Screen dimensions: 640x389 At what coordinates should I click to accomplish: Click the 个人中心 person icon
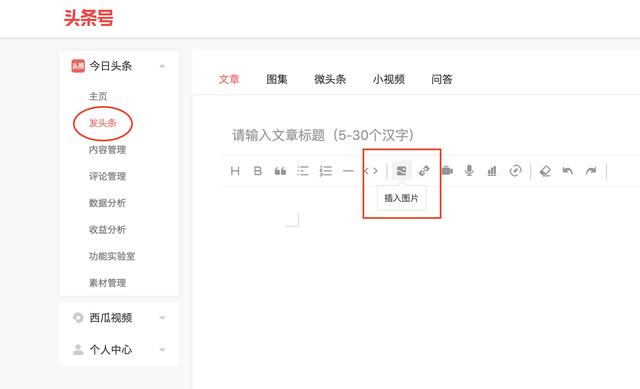tap(78, 350)
